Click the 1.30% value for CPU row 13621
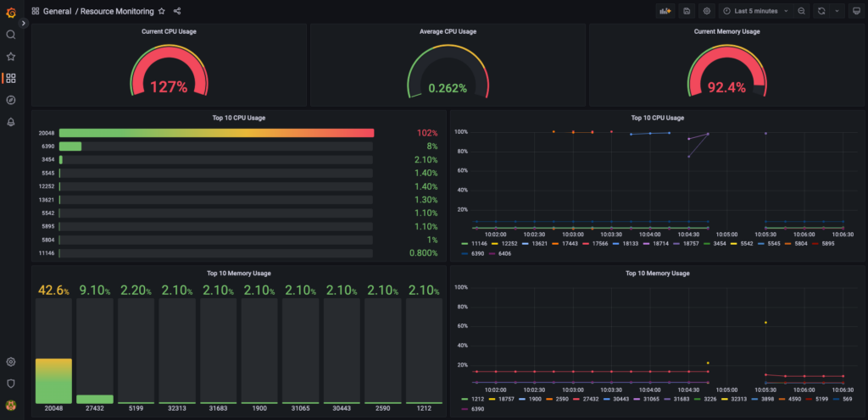 click(426, 200)
